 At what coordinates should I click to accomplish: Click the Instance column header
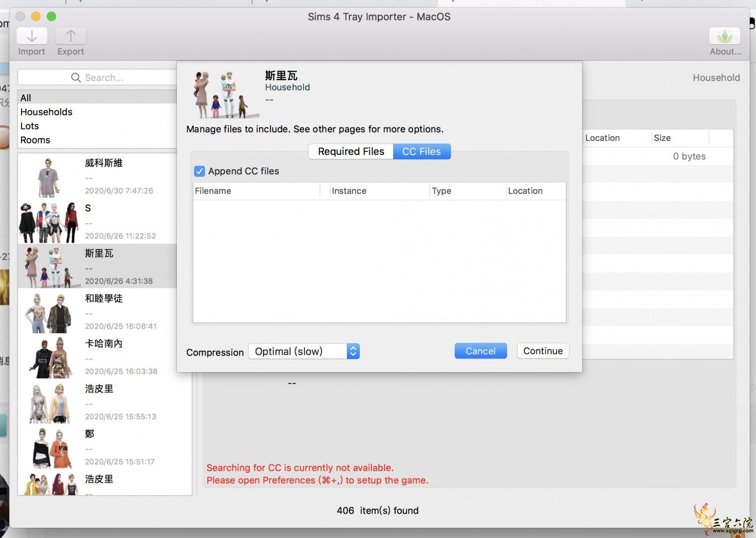click(x=380, y=191)
